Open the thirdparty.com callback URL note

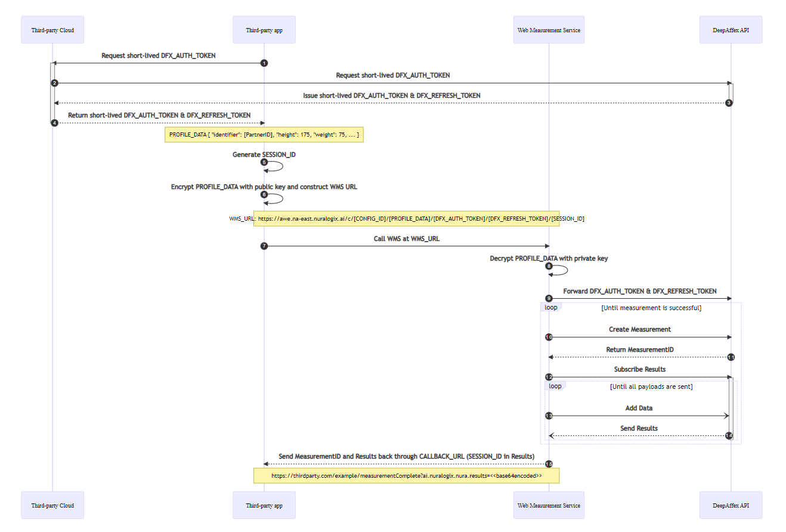coord(406,476)
